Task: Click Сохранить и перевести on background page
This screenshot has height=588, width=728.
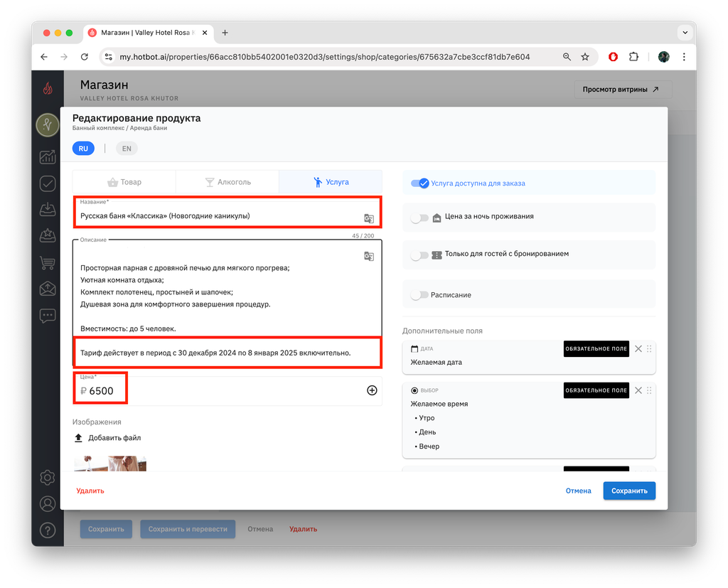Action: (188, 529)
